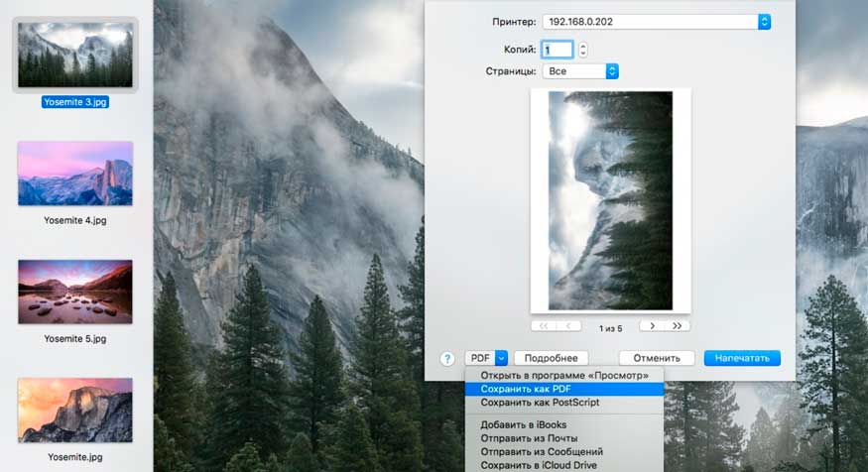Go to the next preview page
The image size is (868, 472).
point(652,326)
